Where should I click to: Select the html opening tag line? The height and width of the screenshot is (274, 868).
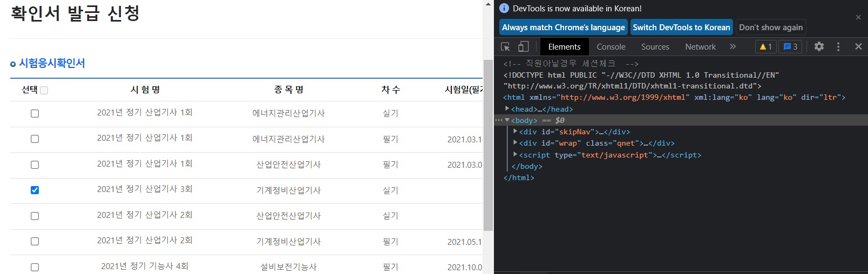674,97
